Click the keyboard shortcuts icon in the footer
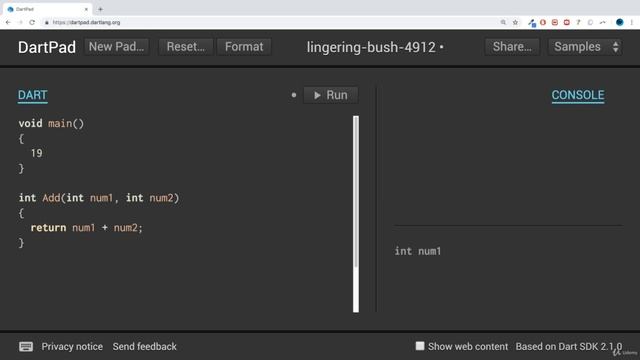Viewport: 640px width, 360px height. click(x=26, y=347)
